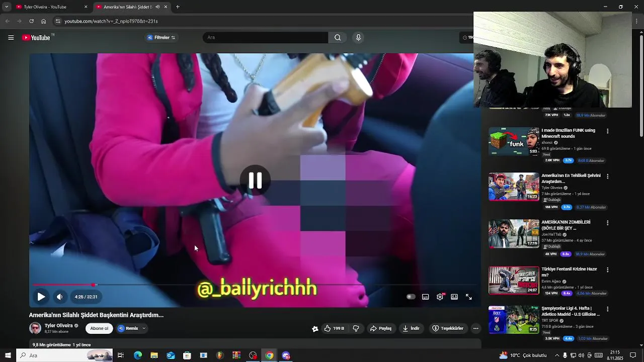Viewport: 644px width, 362px height.
Task: Mute the playing tab via speaker icon
Action: pyautogui.click(x=157, y=7)
